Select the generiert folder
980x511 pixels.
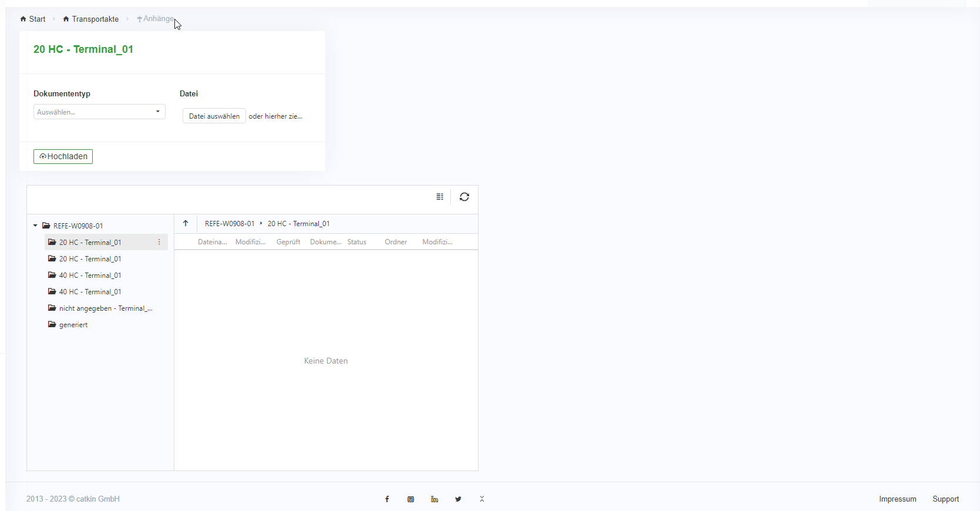[73, 325]
